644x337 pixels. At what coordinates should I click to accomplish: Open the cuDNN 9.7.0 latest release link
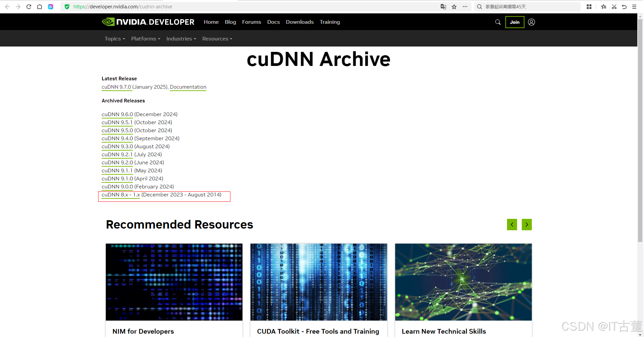click(x=116, y=87)
